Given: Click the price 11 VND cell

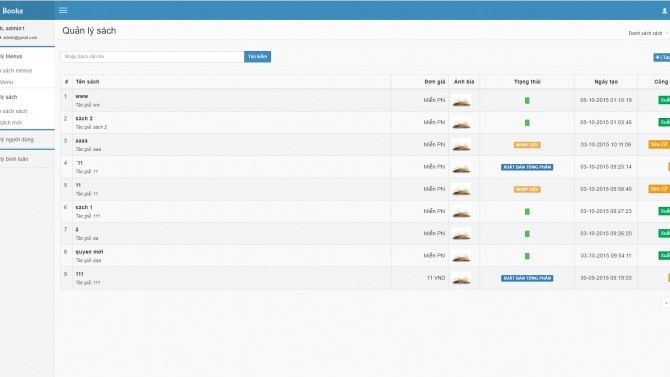Looking at the screenshot, I should (x=436, y=278).
